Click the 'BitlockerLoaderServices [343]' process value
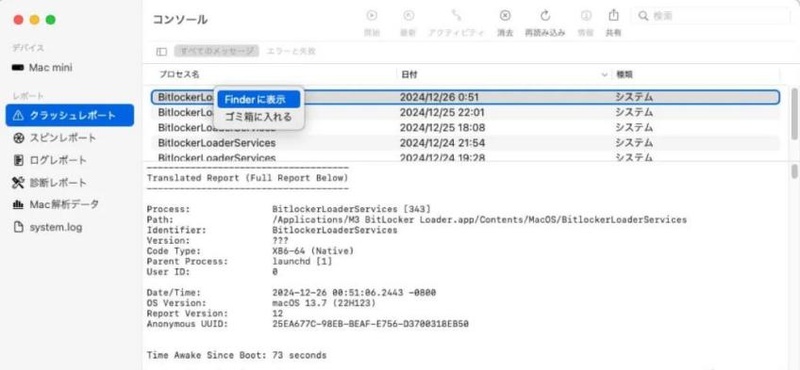Screen dimensions: 800x370 (352, 209)
